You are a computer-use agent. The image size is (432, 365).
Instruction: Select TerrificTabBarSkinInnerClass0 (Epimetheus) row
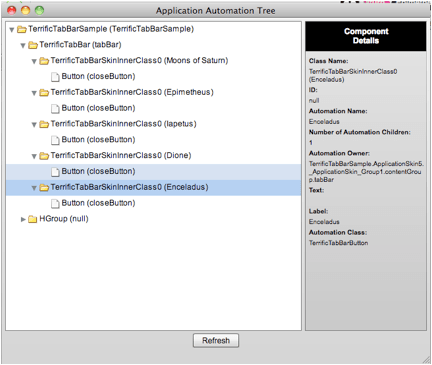point(153,92)
